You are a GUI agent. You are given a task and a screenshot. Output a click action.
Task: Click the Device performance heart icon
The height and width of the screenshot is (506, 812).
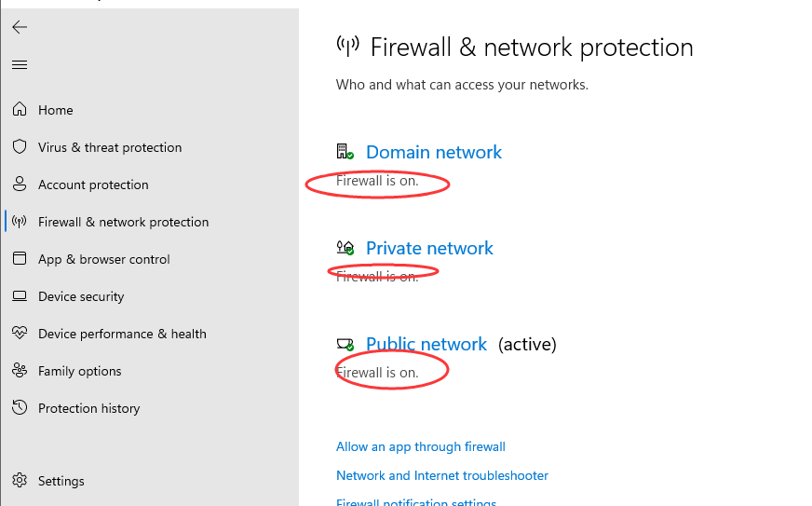click(x=20, y=334)
